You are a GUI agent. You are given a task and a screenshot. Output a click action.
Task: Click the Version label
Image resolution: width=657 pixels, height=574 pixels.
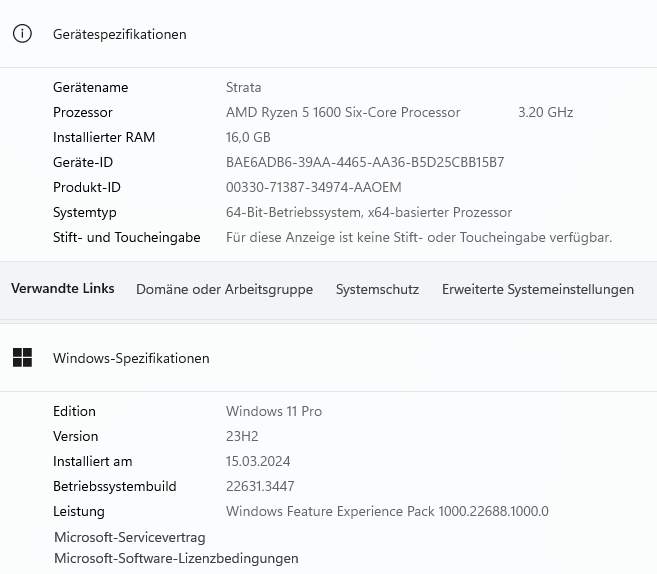pos(75,436)
